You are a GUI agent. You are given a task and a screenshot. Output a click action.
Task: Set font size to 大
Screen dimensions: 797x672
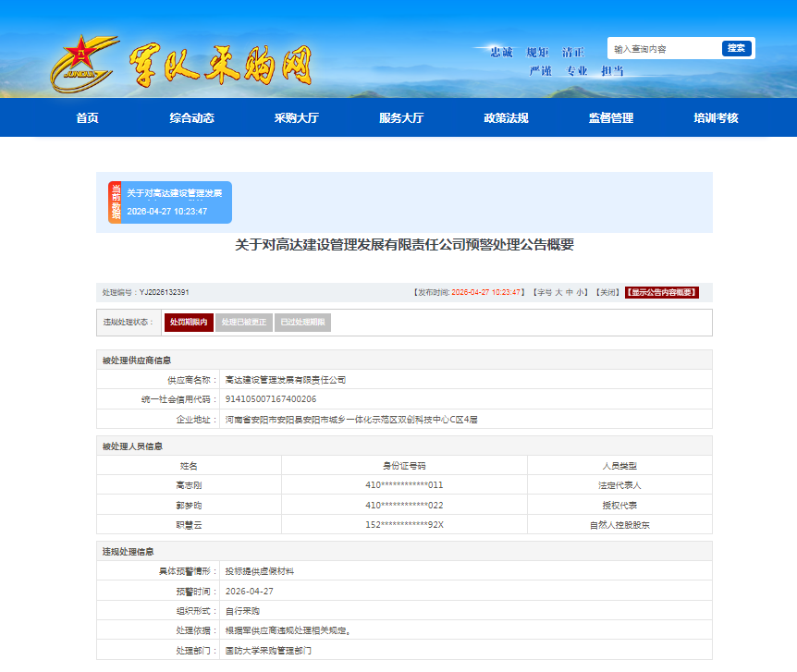[558, 292]
